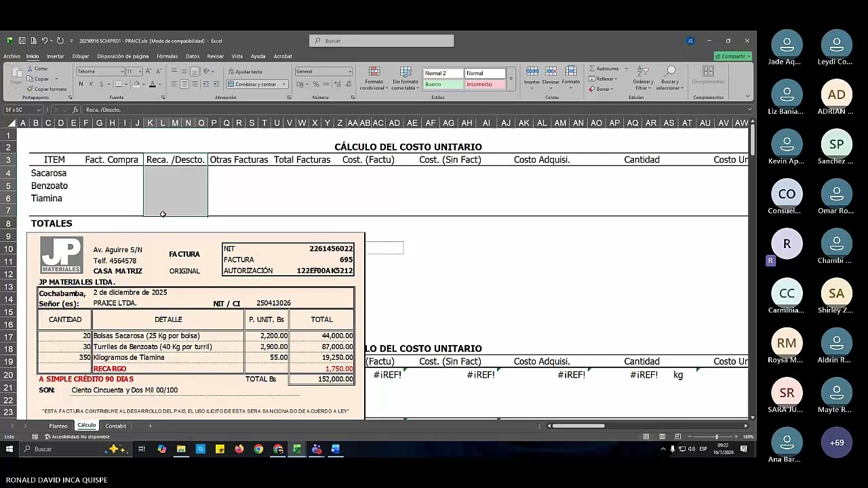Switch to Page Layout view in status bar

click(661, 436)
